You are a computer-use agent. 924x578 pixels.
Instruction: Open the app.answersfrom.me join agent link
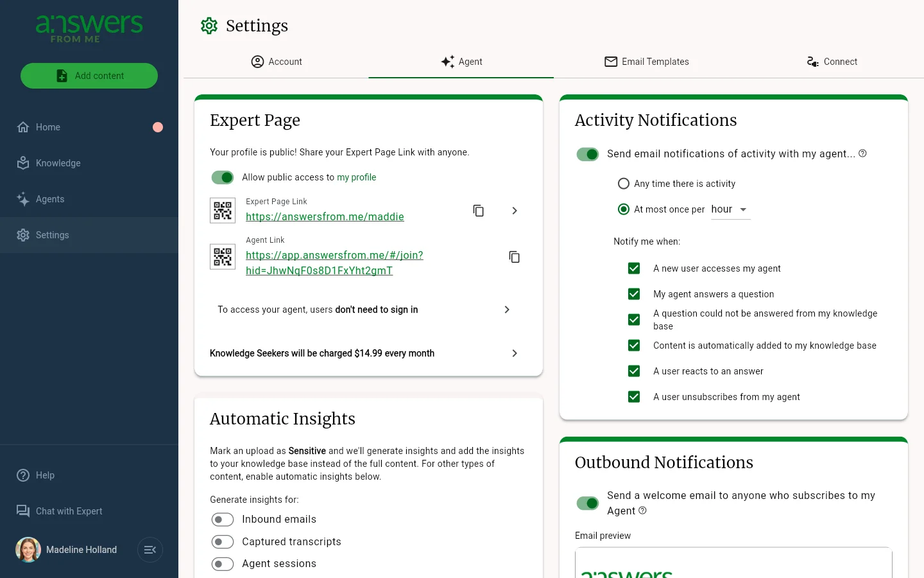[x=334, y=263]
